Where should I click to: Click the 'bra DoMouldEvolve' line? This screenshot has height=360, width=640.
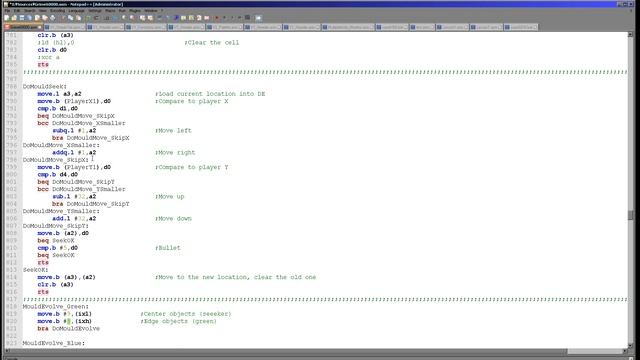(x=69, y=329)
